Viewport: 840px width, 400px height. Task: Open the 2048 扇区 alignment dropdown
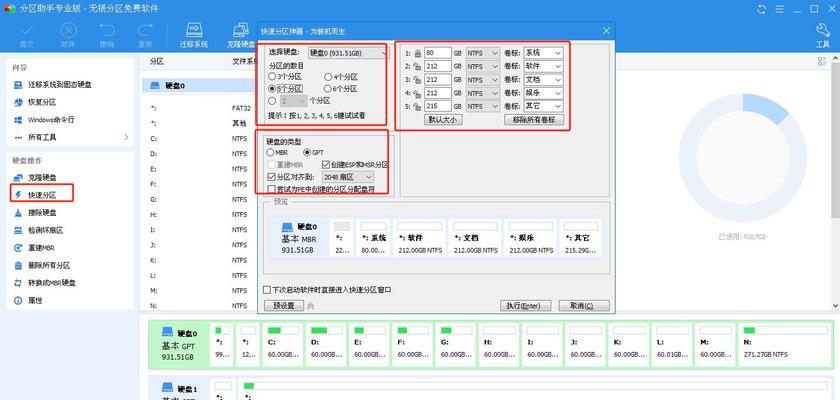point(348,177)
